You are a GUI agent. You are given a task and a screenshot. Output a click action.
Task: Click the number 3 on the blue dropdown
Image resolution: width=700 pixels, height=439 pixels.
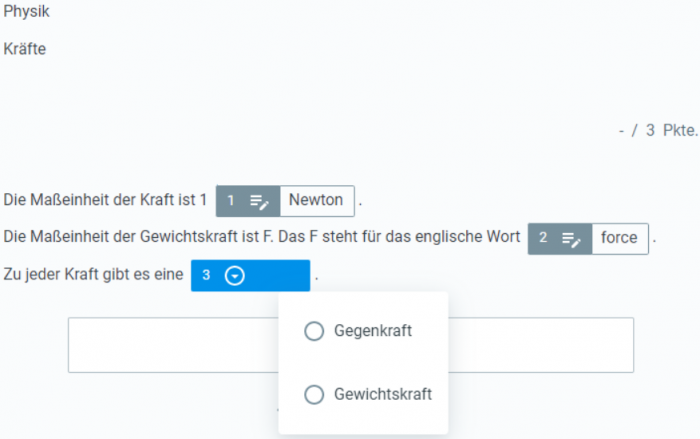(206, 275)
